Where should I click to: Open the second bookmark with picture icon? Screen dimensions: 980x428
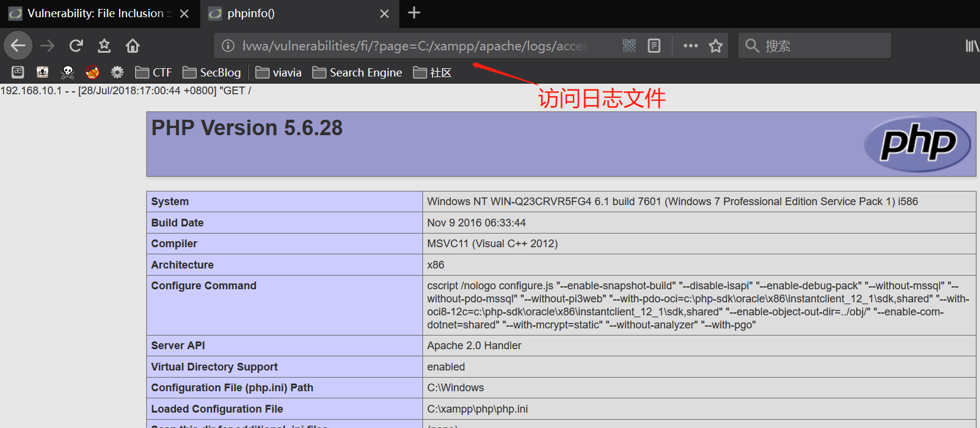coord(43,72)
